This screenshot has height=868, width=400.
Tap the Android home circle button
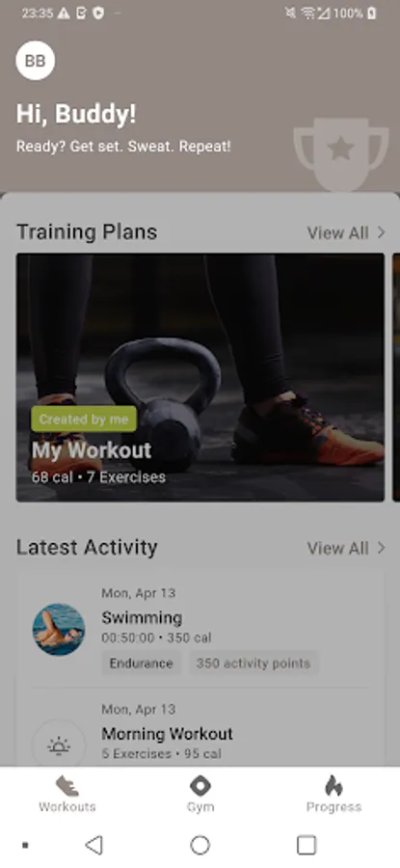[x=200, y=845]
